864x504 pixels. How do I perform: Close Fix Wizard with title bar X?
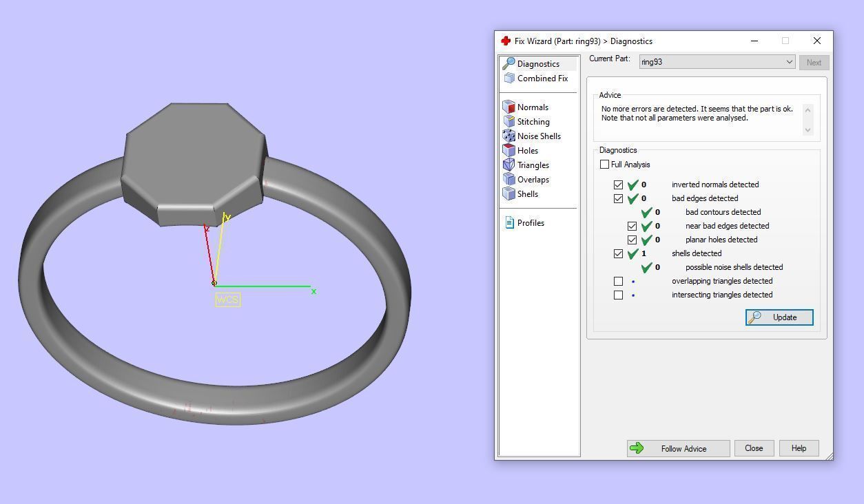817,41
